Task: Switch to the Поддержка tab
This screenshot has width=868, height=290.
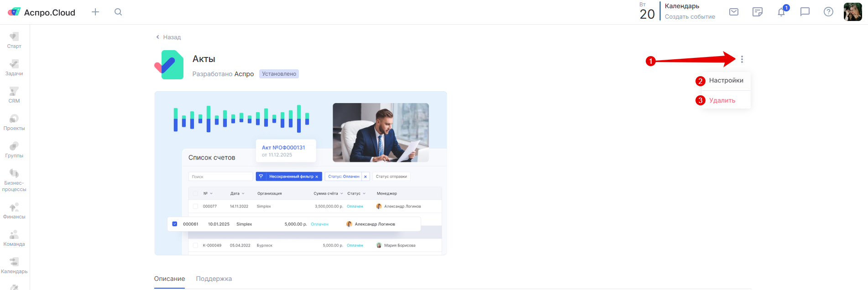Action: click(214, 279)
